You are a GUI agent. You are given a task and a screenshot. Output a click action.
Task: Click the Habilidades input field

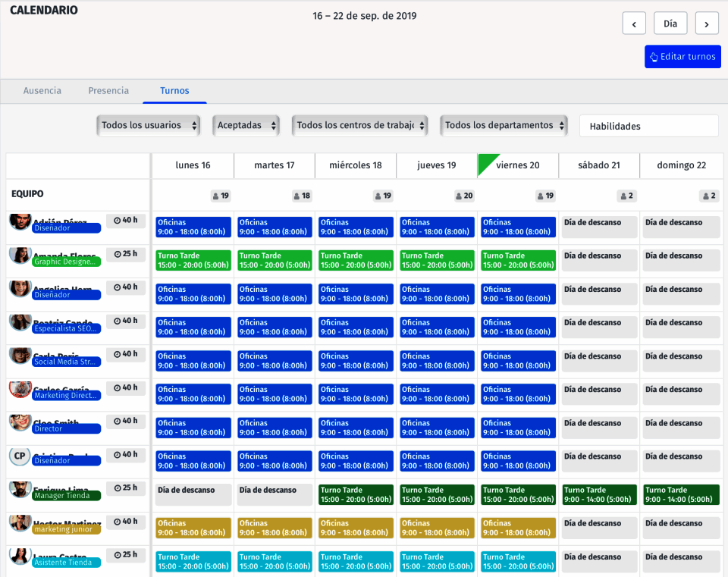[648, 127]
